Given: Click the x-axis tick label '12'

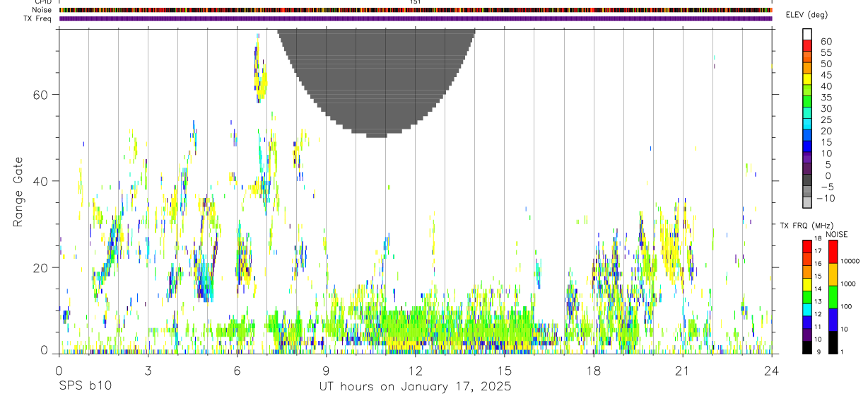Looking at the screenshot, I should pos(416,370).
